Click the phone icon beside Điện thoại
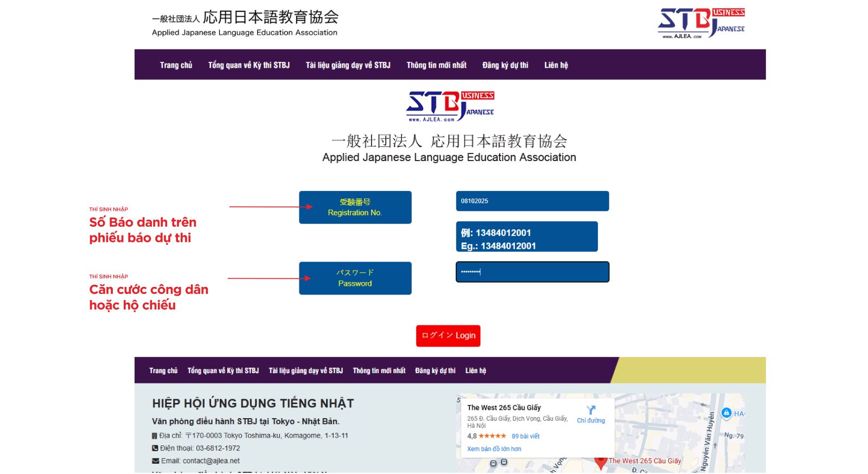868x474 pixels. click(x=155, y=449)
